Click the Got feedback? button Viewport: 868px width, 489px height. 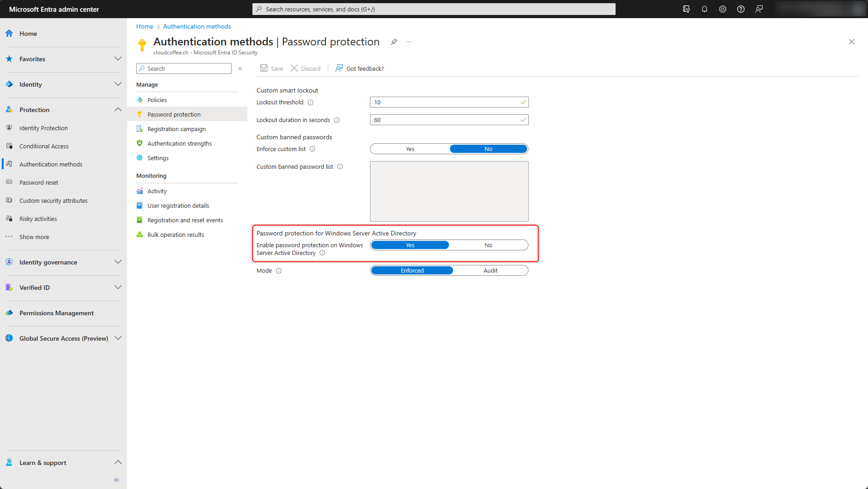[360, 68]
